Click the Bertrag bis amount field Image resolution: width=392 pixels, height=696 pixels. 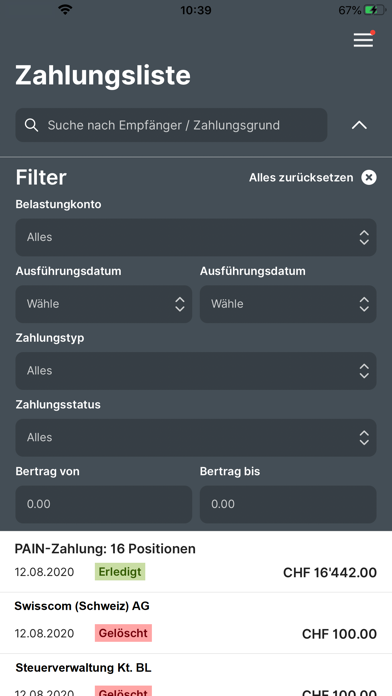point(288,504)
